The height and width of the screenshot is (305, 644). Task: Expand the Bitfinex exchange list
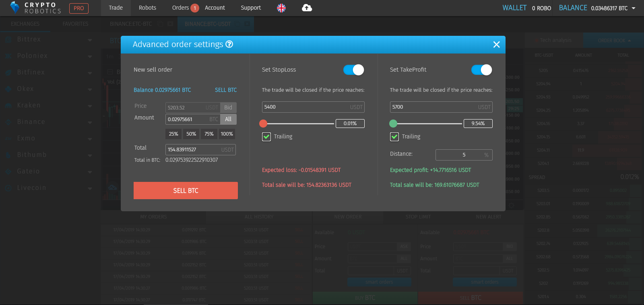[x=90, y=73]
